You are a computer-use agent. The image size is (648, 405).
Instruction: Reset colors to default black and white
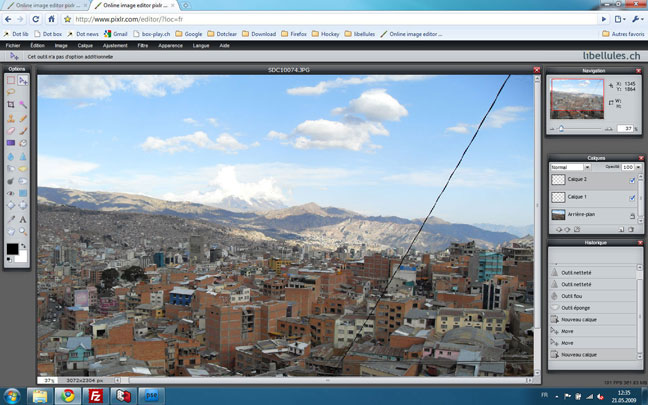click(9, 260)
